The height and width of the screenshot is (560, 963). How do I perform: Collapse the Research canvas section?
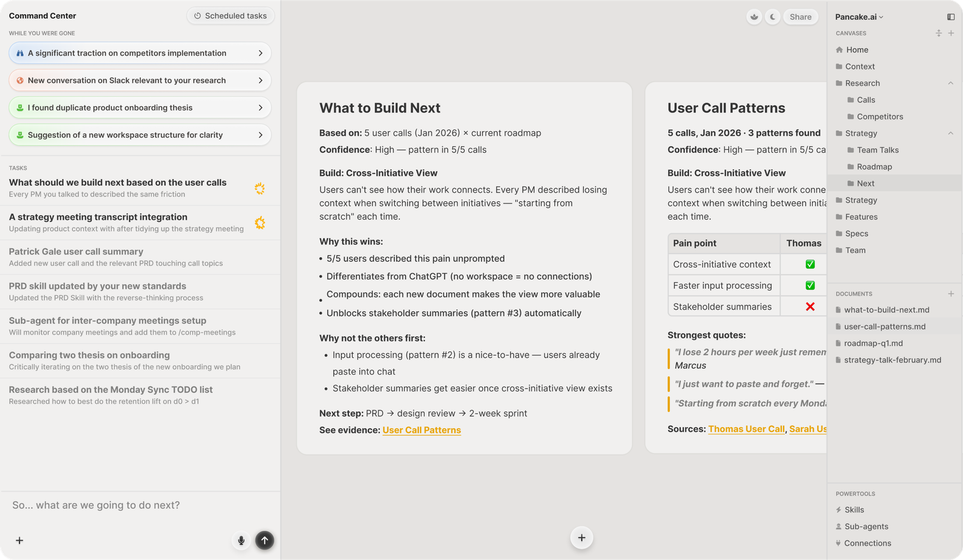pos(951,83)
